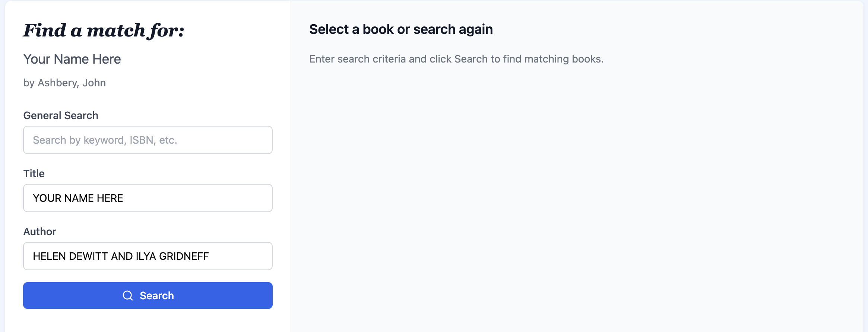Select the Author field with HELEN DEWITT text
The width and height of the screenshot is (868, 332).
pyautogui.click(x=148, y=256)
